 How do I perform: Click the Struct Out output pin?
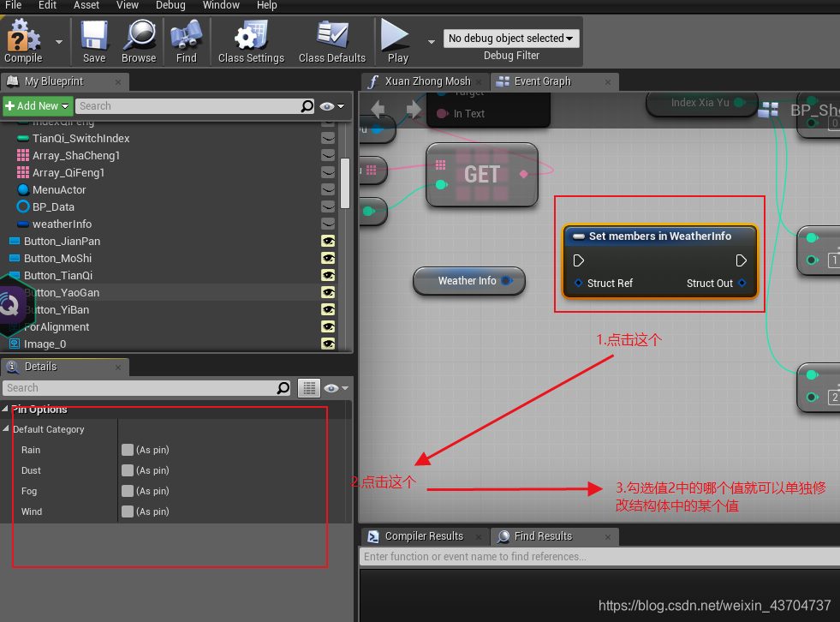[x=742, y=283]
